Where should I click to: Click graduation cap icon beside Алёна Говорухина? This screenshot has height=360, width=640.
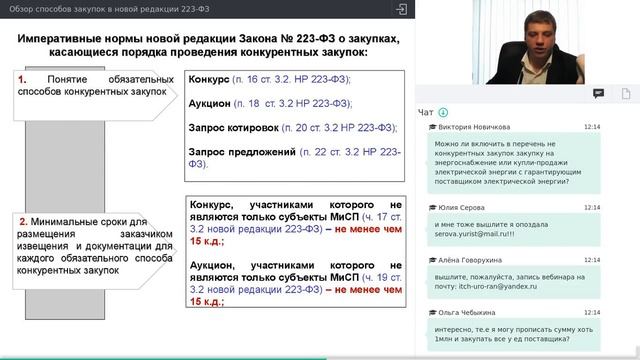(x=432, y=260)
